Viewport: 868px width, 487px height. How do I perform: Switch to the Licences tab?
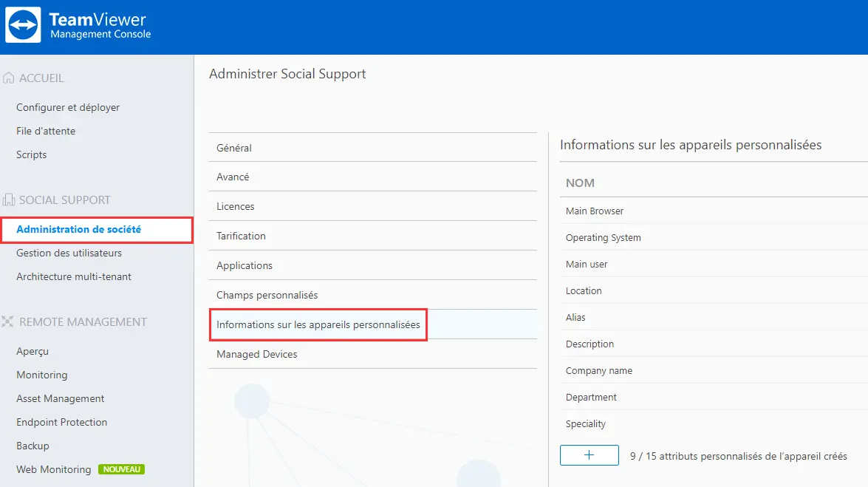pos(373,206)
